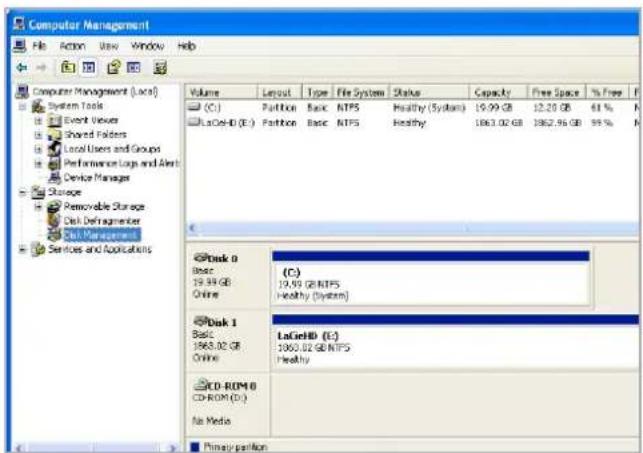Sort by the % Free column header
The height and width of the screenshot is (453, 643).
pos(608,93)
